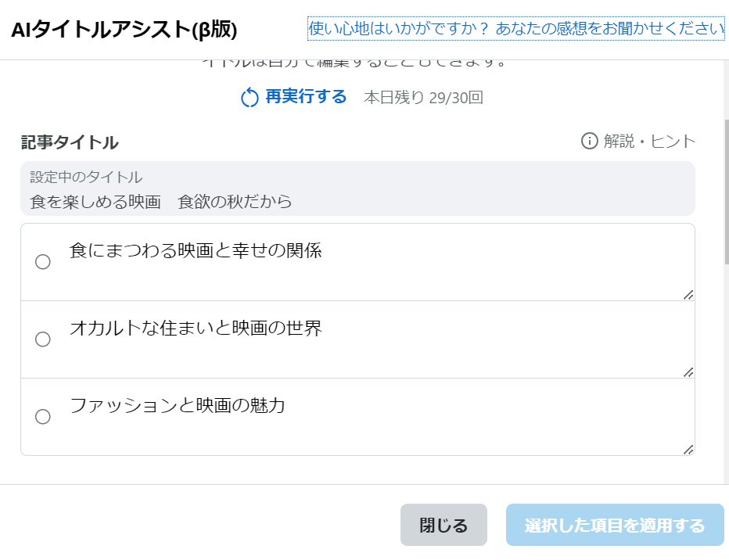Image resolution: width=729 pixels, height=560 pixels.
Task: Click resize grip of the ファッションと映画 text area
Action: (x=688, y=450)
